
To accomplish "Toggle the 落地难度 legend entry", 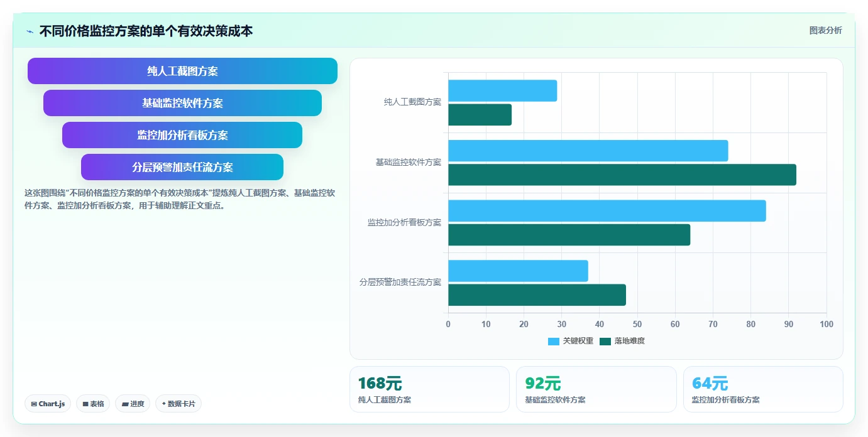I will 622,341.
